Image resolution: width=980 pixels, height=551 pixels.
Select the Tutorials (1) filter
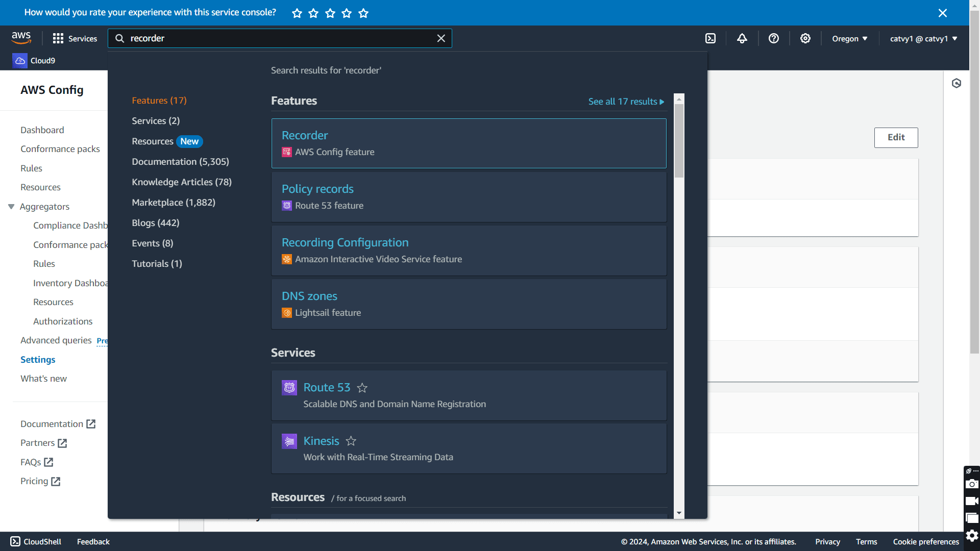click(x=157, y=264)
